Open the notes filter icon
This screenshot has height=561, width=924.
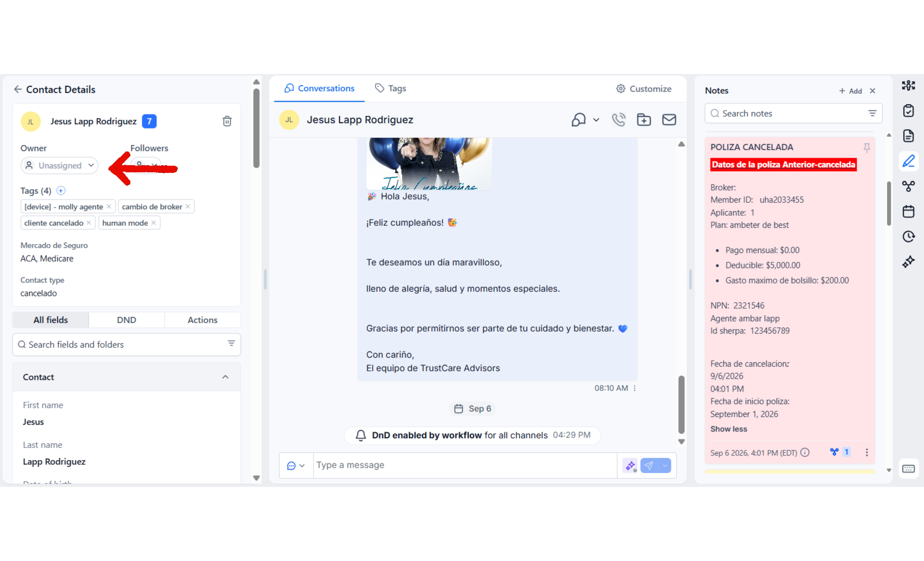tap(873, 113)
